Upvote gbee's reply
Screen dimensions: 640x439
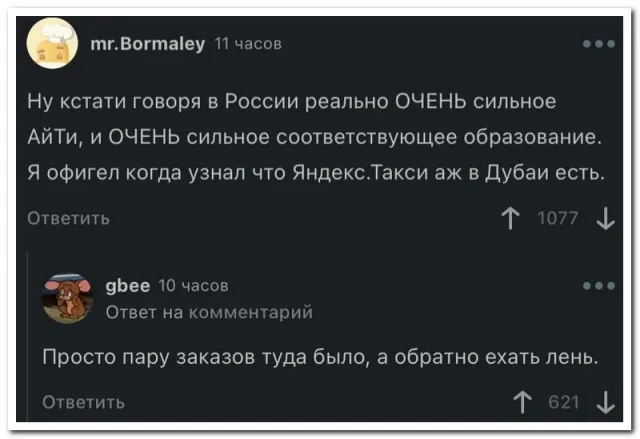(x=520, y=403)
